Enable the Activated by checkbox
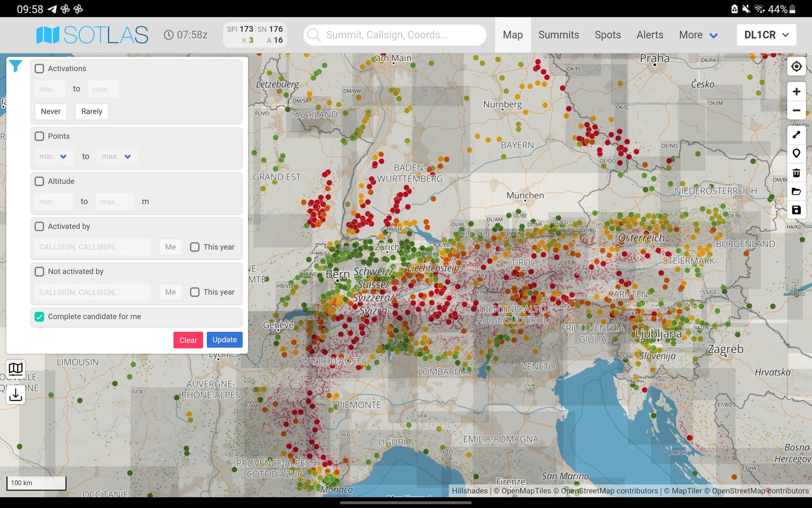Viewport: 812px width, 508px height. [x=39, y=226]
